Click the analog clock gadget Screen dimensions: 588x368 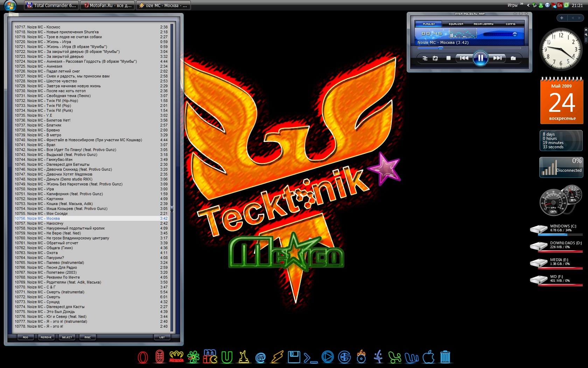pyautogui.click(x=561, y=49)
